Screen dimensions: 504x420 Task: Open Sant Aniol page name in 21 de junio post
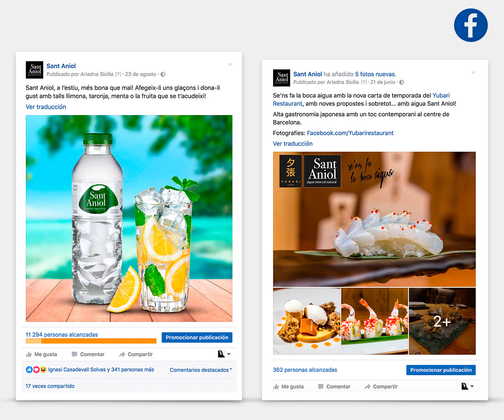point(308,74)
